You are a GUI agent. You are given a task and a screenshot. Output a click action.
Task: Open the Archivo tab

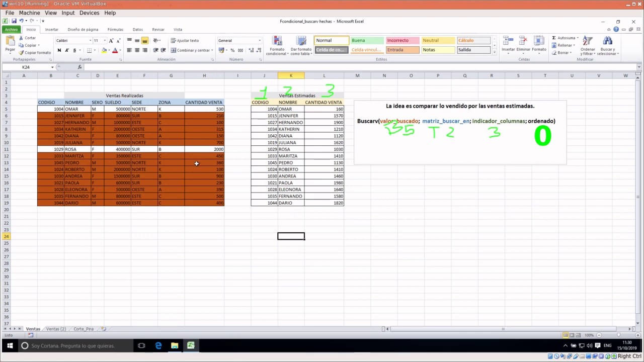(11, 29)
